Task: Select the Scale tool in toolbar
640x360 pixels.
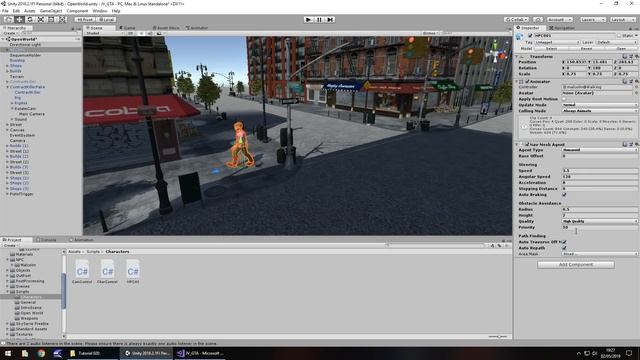Action: pos(40,19)
